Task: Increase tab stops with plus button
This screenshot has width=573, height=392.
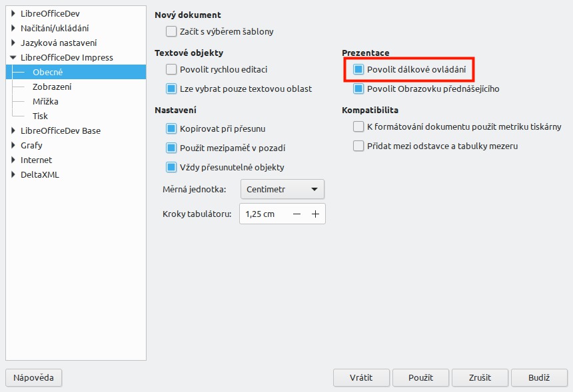Action: pyautogui.click(x=315, y=214)
